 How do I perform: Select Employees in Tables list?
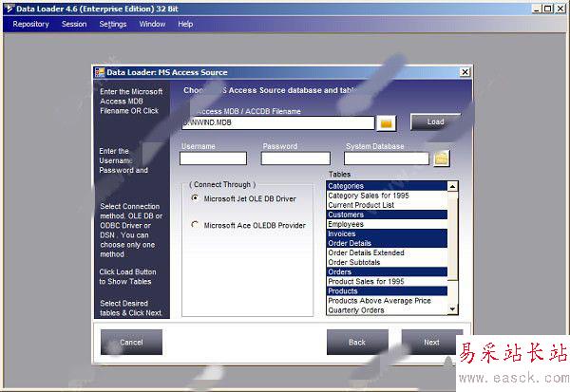[x=388, y=224]
